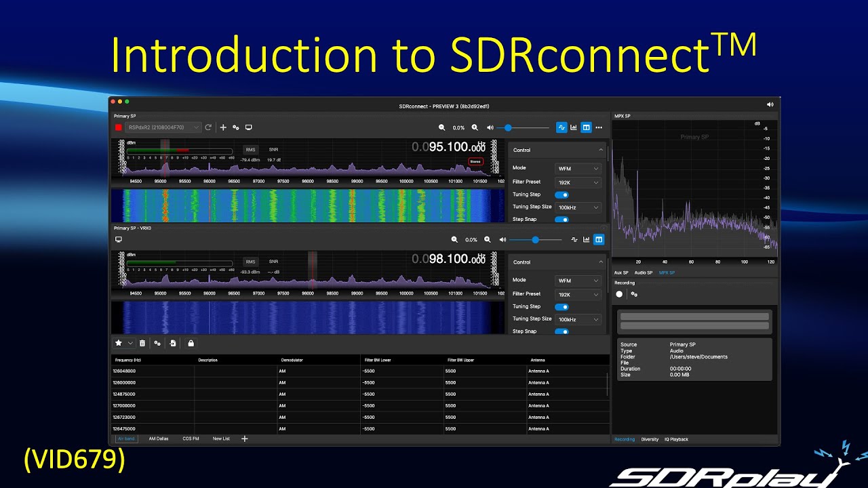Viewport: 868px width, 488px height.
Task: Click SNR button in VRX0 meter
Action: (273, 261)
